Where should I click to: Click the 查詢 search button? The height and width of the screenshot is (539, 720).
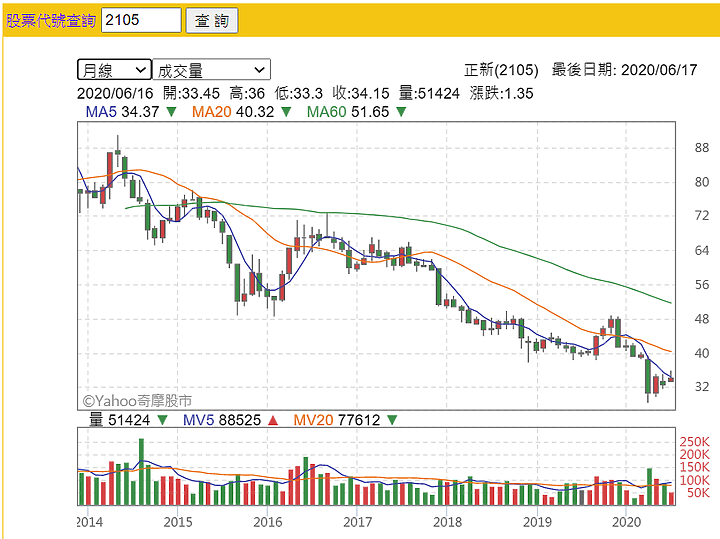[x=212, y=21]
